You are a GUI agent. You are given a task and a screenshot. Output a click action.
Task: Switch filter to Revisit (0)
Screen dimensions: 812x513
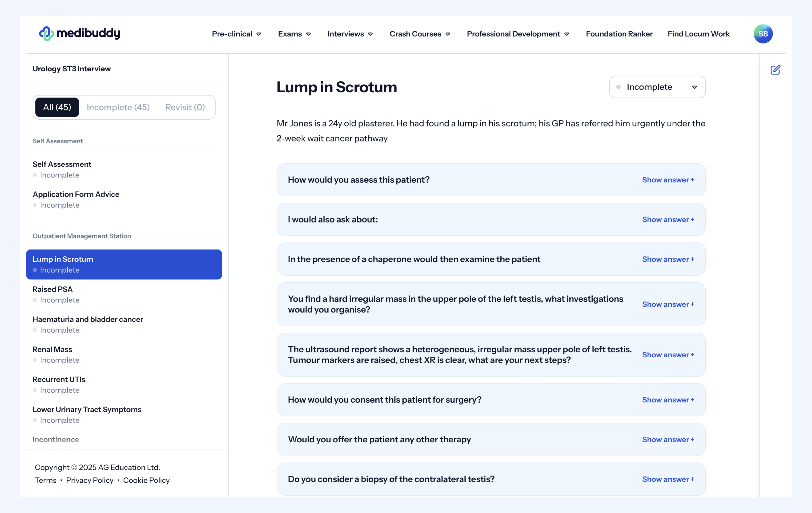click(x=185, y=107)
